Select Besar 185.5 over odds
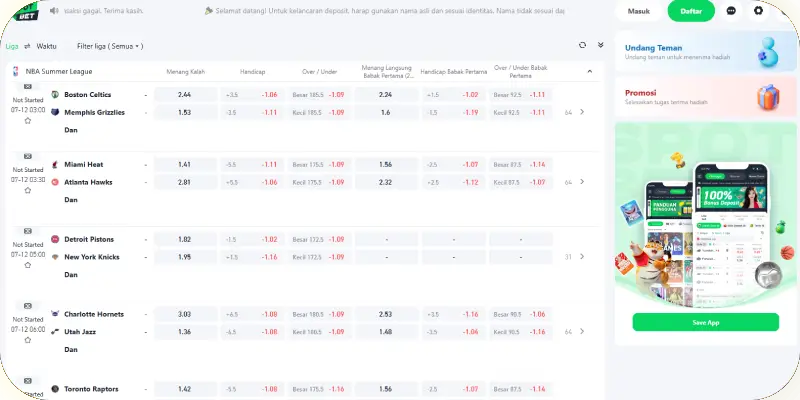The width and height of the screenshot is (800, 400). (319, 94)
